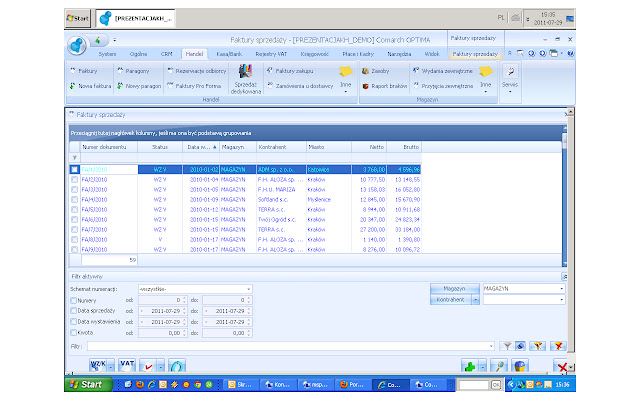Enable the Data wystawienia filter checkbox
The width and height of the screenshot is (640, 400).
click(73, 322)
